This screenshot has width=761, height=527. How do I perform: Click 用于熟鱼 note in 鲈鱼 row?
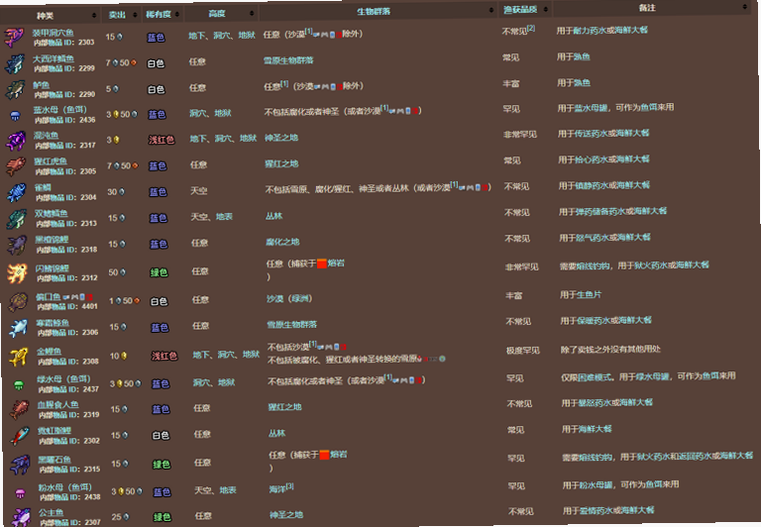[574, 83]
